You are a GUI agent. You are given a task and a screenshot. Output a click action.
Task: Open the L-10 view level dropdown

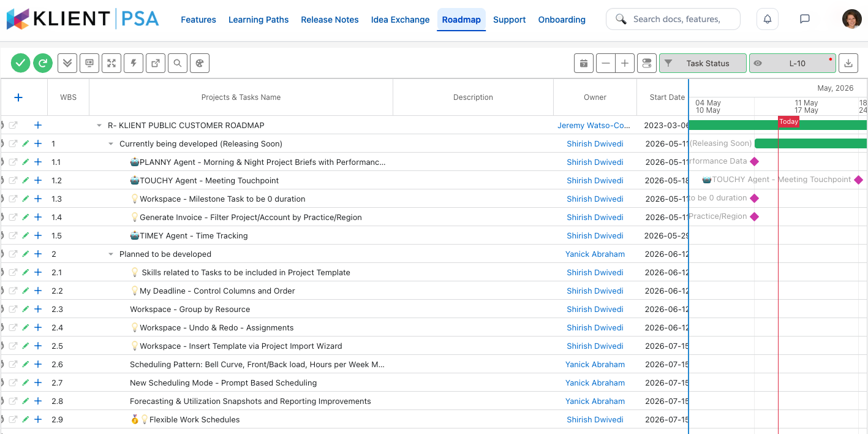click(x=793, y=63)
